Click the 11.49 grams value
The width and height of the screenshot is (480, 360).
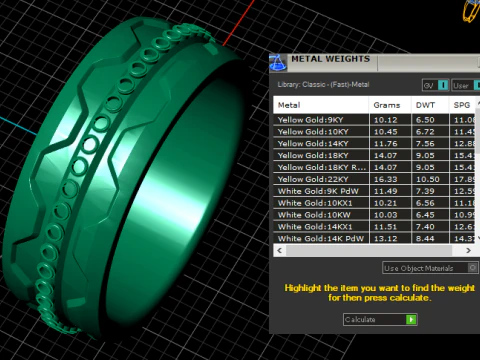(386, 191)
